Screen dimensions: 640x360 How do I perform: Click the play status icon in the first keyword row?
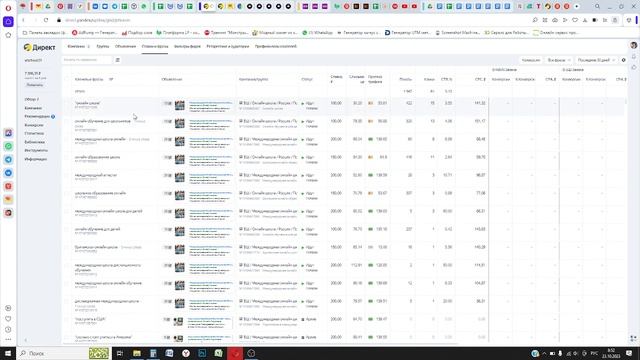303,104
